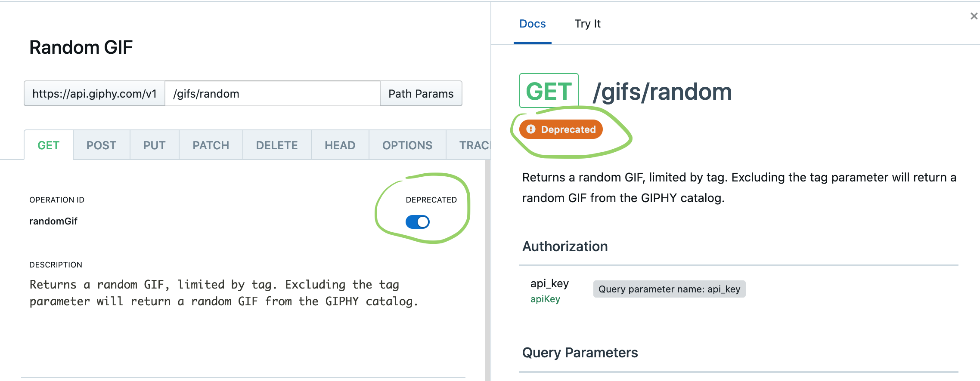Image resolution: width=980 pixels, height=381 pixels.
Task: Click the https://api.giphy.com/v1 base URL
Action: [95, 94]
